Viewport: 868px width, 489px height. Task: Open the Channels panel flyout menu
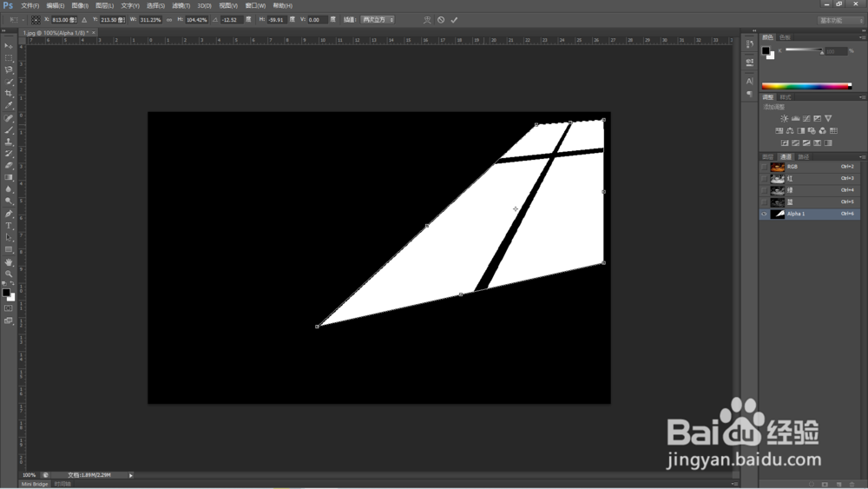(x=862, y=157)
